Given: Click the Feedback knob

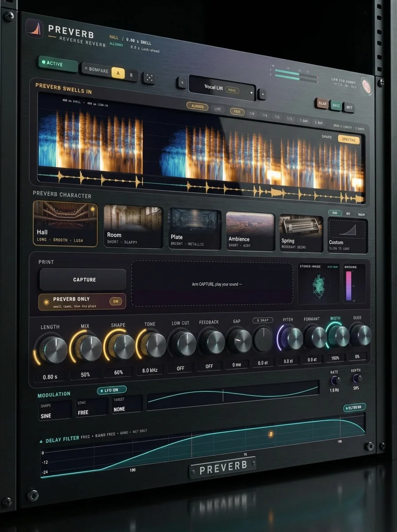Looking at the screenshot, I should (x=212, y=342).
